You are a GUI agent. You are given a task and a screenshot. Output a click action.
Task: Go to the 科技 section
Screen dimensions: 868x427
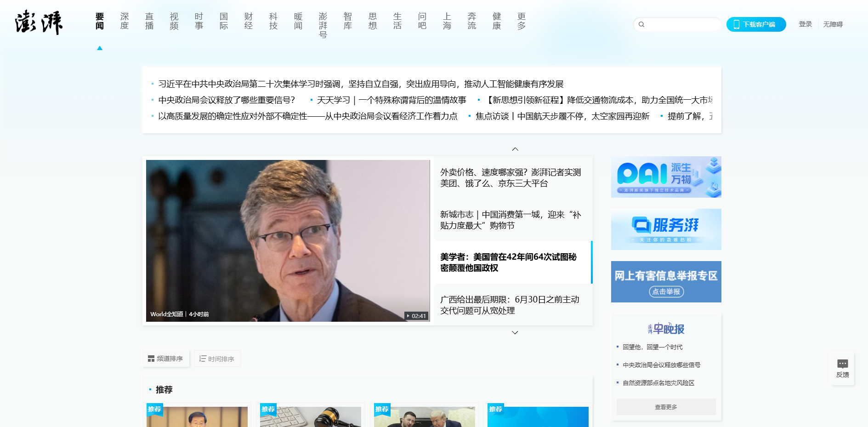(273, 21)
